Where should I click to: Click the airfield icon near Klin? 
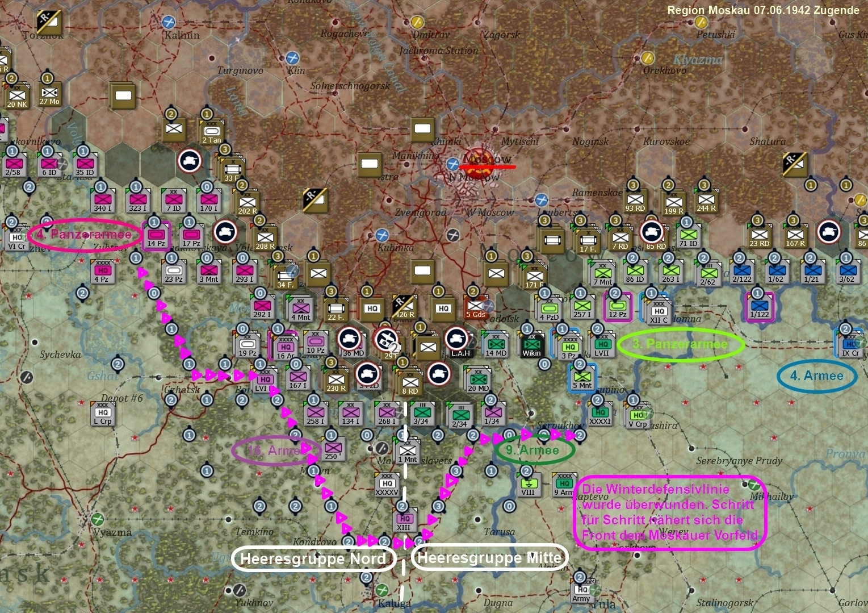click(292, 58)
